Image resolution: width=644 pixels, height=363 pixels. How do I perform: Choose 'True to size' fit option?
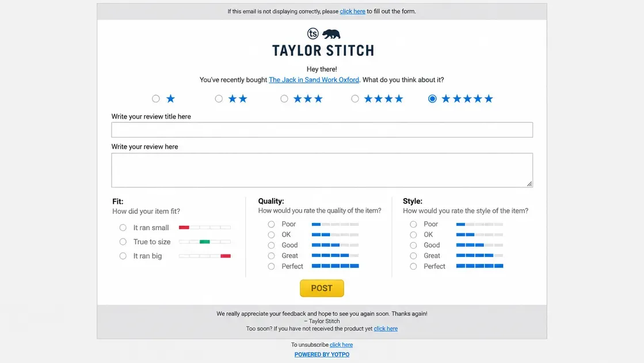point(123,242)
